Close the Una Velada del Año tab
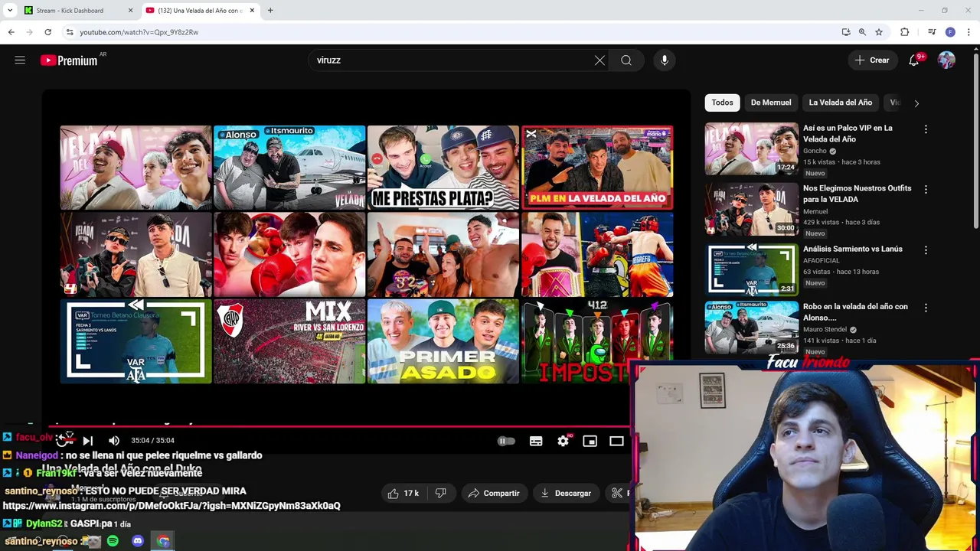Image resolution: width=980 pixels, height=551 pixels. point(252,11)
